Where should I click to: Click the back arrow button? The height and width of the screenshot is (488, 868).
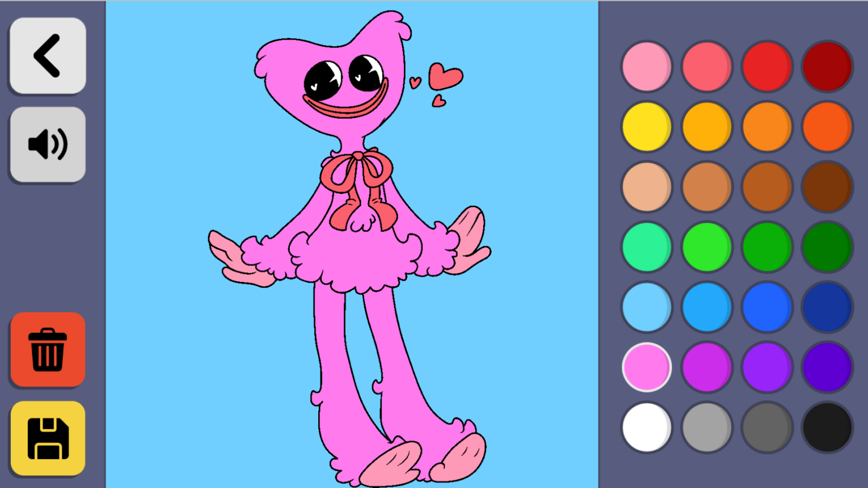click(x=47, y=55)
